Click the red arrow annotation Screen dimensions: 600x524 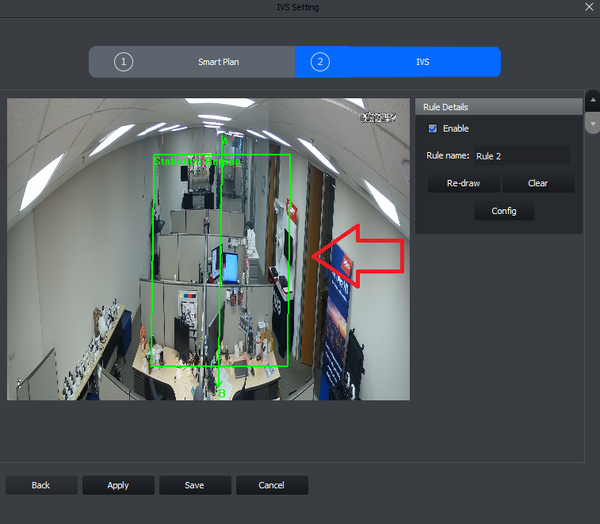pyautogui.click(x=358, y=256)
